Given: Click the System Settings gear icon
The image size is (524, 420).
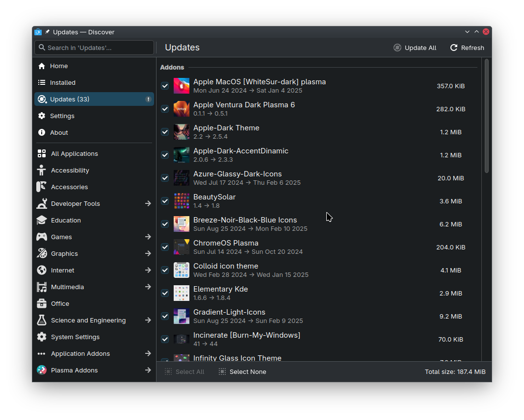Looking at the screenshot, I should [x=42, y=337].
